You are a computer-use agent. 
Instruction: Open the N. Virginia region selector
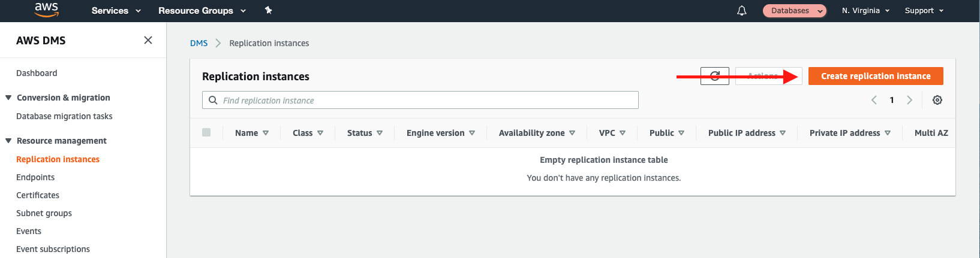pos(865,11)
